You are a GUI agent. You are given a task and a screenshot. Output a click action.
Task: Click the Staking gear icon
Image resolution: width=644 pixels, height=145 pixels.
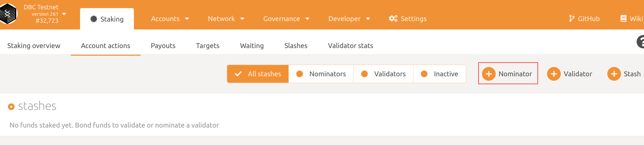coord(94,19)
